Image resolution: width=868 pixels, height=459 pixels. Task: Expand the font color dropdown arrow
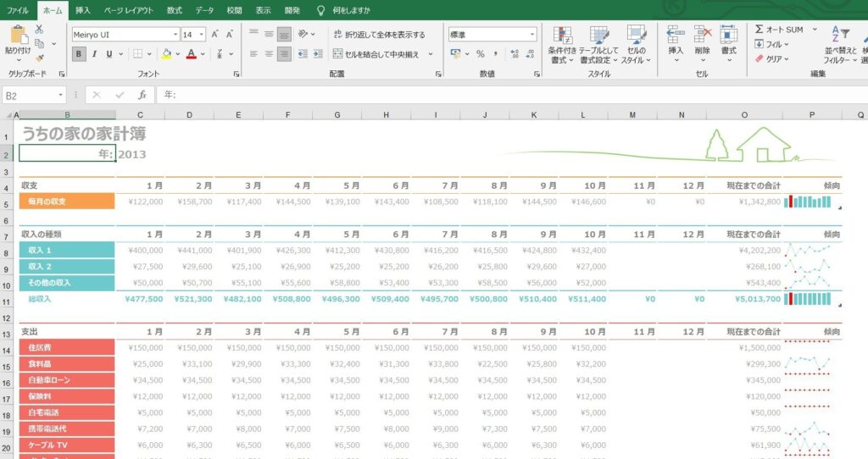[x=203, y=53]
